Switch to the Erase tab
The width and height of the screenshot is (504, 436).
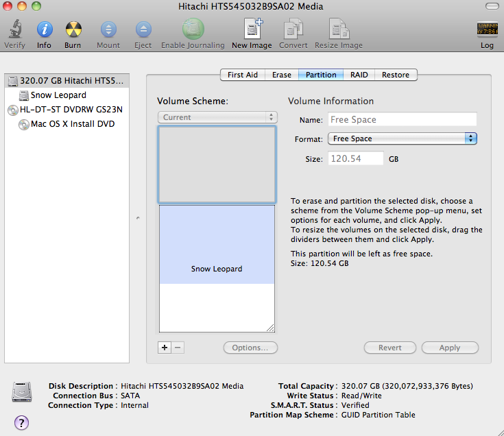pos(282,75)
